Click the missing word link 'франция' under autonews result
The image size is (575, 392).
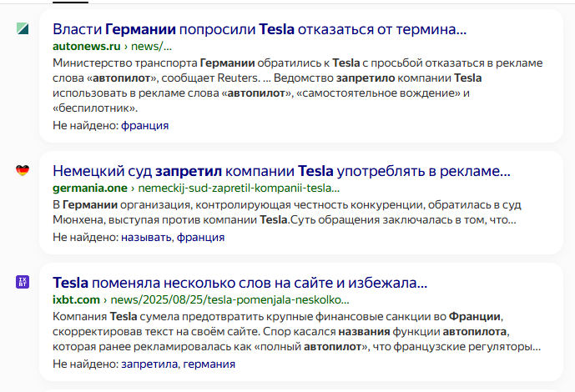tap(145, 125)
